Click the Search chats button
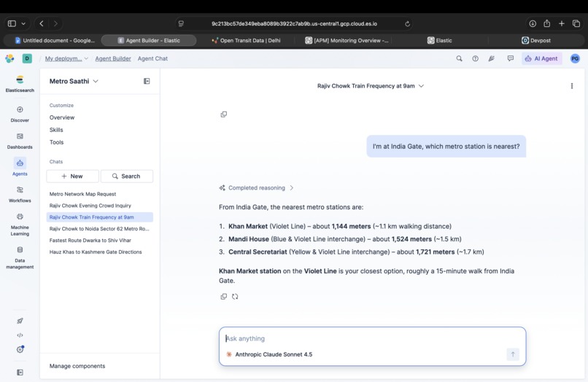588x382 pixels. point(127,176)
